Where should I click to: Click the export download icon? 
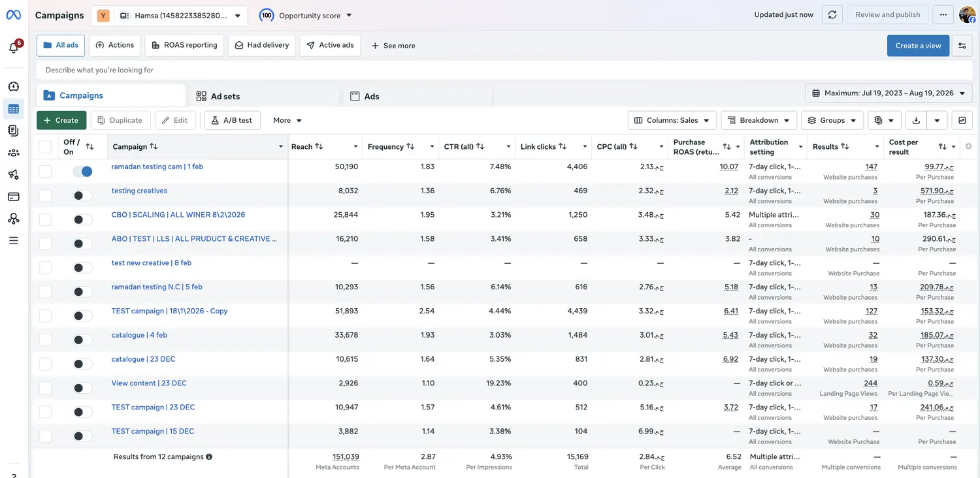click(916, 120)
